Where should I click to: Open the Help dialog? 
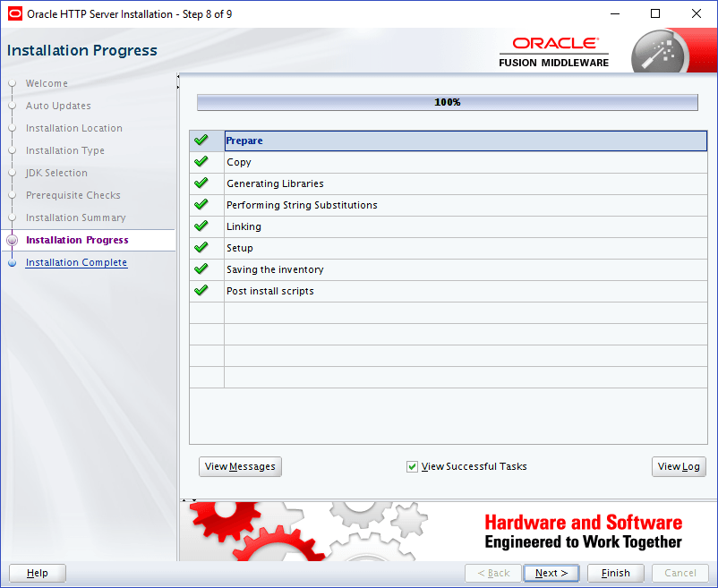click(x=36, y=573)
